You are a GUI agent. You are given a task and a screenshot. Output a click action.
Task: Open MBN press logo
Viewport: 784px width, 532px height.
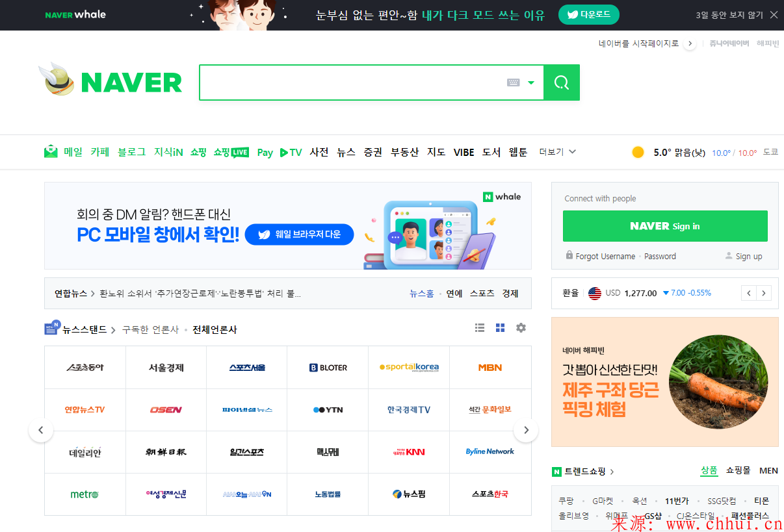490,368
